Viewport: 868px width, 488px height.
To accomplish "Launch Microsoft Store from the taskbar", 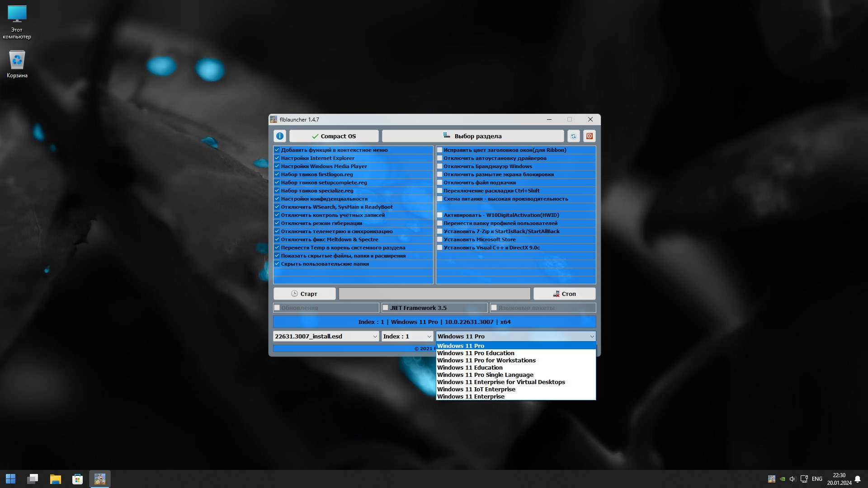I will click(77, 479).
